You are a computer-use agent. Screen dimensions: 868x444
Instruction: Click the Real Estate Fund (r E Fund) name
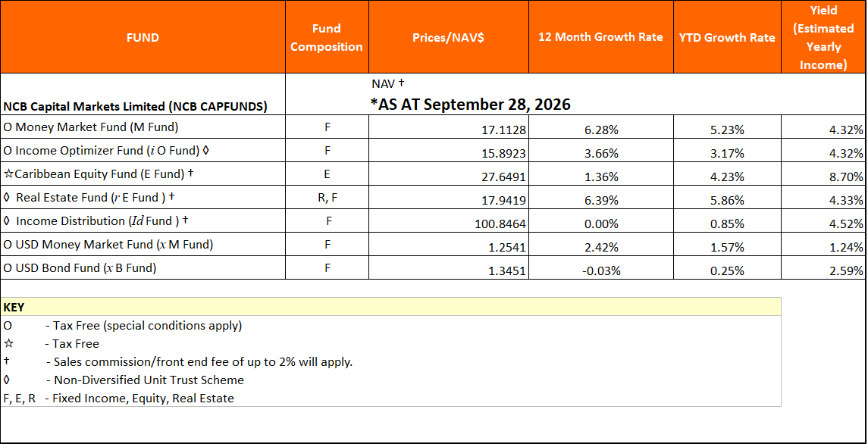click(89, 197)
